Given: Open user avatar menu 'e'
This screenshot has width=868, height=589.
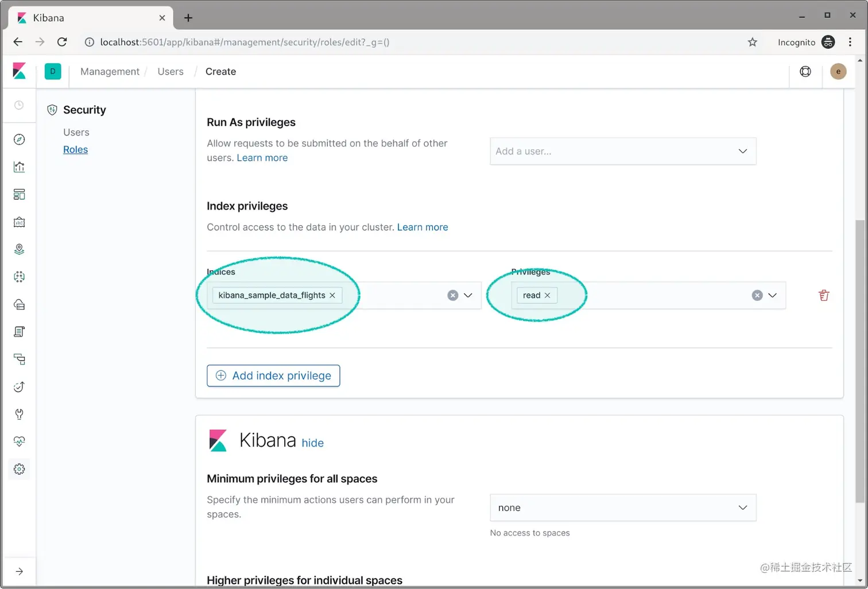Looking at the screenshot, I should [x=838, y=71].
